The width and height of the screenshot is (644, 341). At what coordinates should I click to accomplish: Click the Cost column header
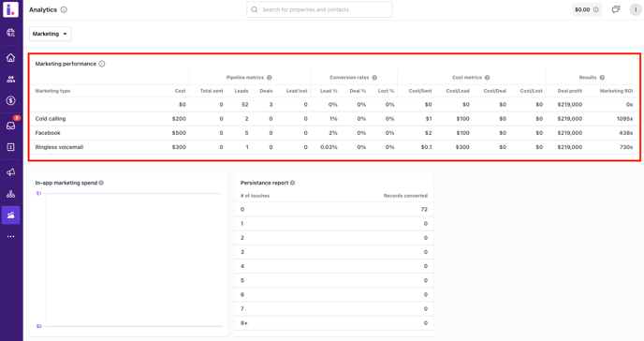181,91
